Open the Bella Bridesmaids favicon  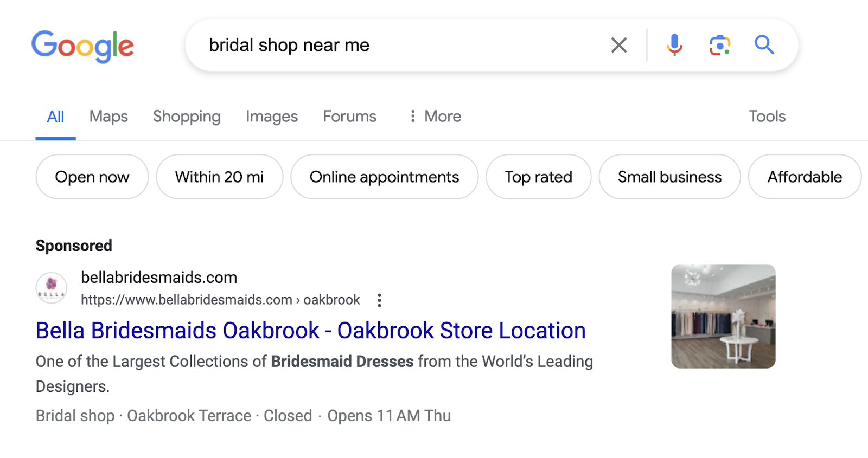pyautogui.click(x=50, y=288)
